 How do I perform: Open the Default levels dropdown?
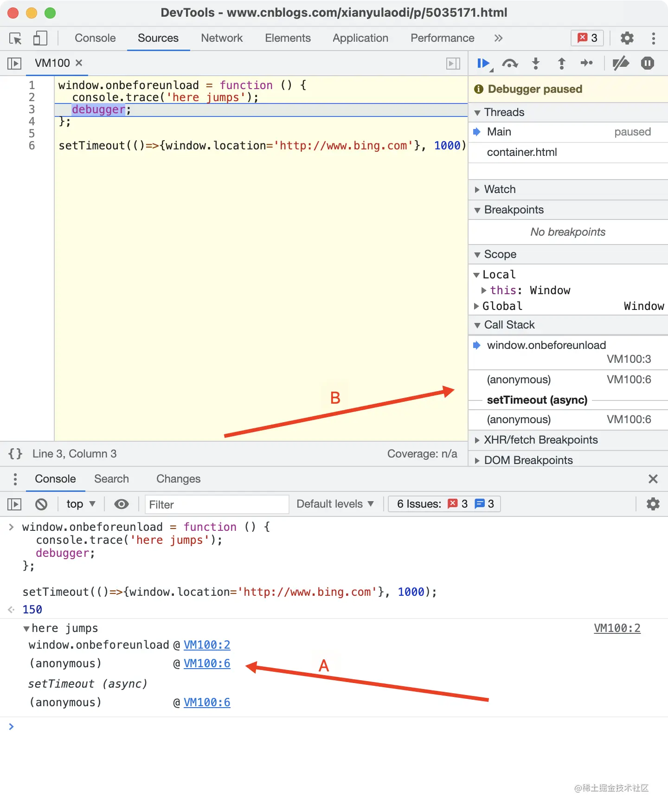(335, 504)
